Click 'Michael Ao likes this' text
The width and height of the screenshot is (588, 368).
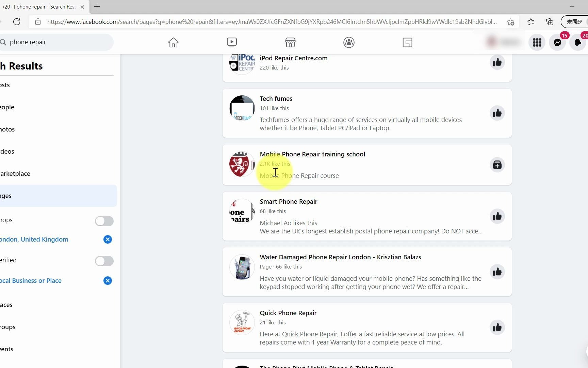[289, 223]
